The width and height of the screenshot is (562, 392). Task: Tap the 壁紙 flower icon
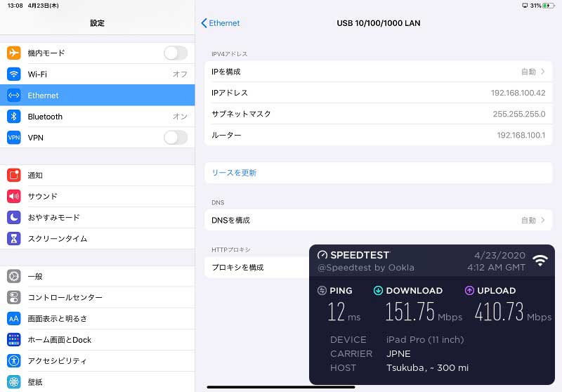click(13, 382)
